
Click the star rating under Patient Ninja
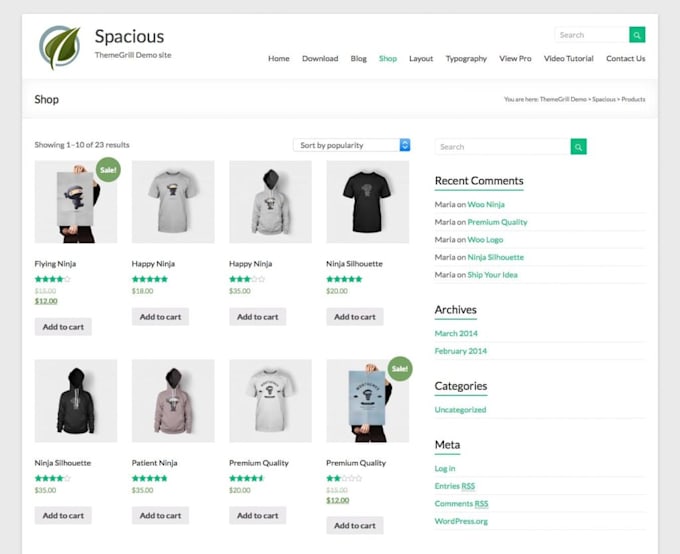150,478
